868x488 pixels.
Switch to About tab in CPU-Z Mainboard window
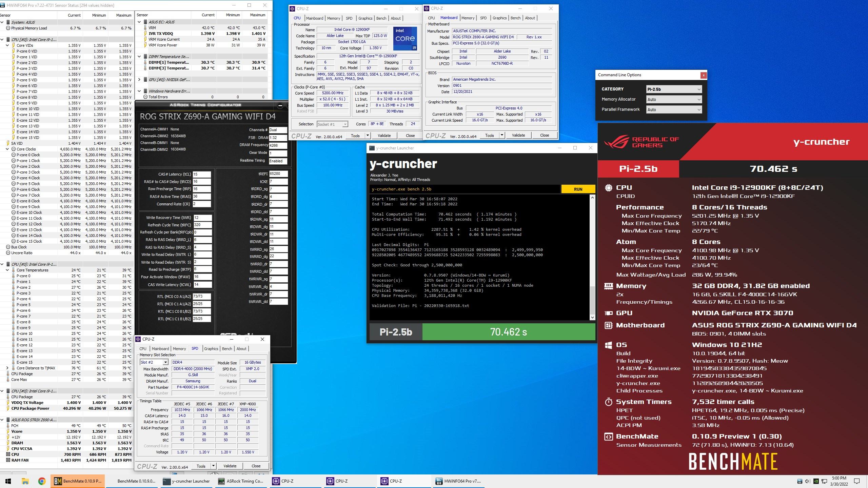[x=530, y=18]
